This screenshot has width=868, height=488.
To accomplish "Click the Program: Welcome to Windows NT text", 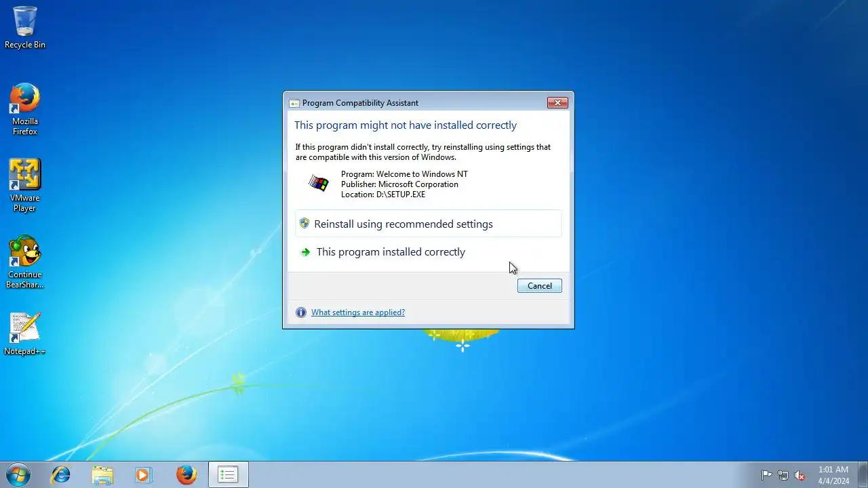I will click(404, 174).
